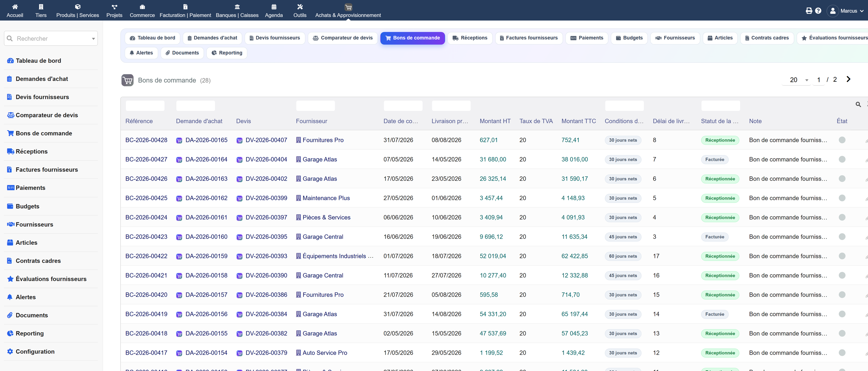Expand the Rechercher search dropdown arrow
868x371 pixels.
click(x=93, y=39)
